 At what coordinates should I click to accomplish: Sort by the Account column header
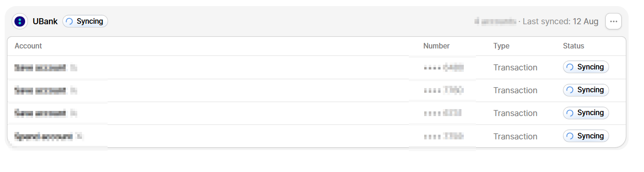click(28, 46)
